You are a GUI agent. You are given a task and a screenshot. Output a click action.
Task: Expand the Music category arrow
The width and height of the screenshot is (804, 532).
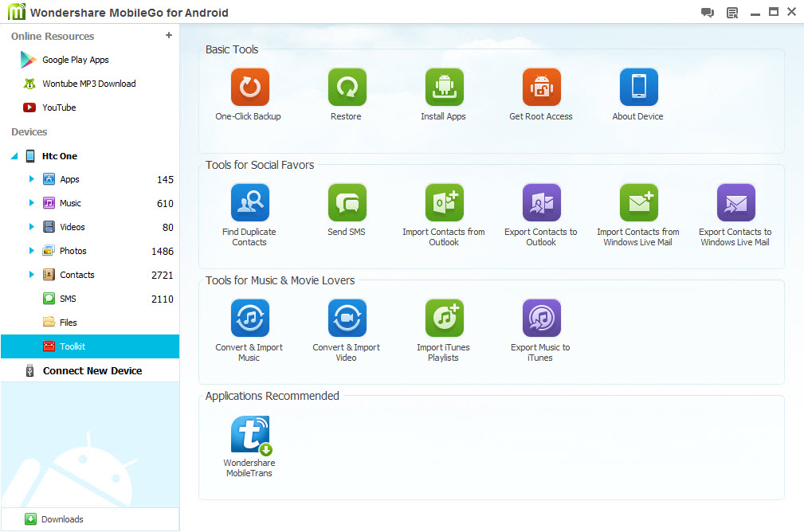[x=31, y=203]
